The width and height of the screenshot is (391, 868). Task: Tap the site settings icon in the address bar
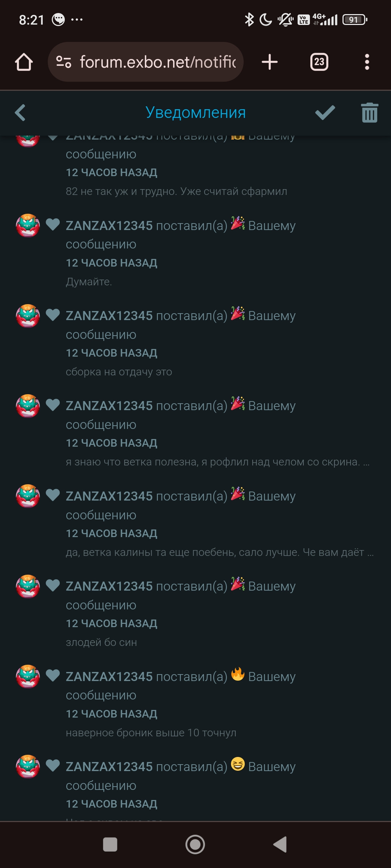[64, 62]
